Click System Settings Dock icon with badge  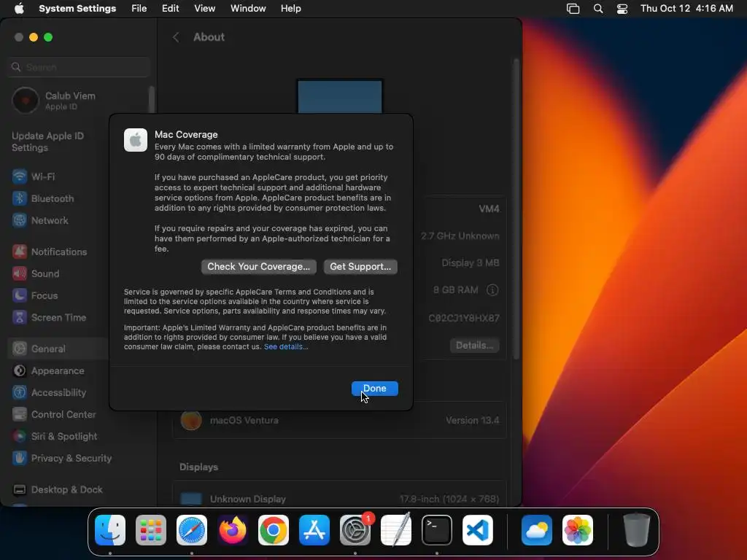click(355, 529)
